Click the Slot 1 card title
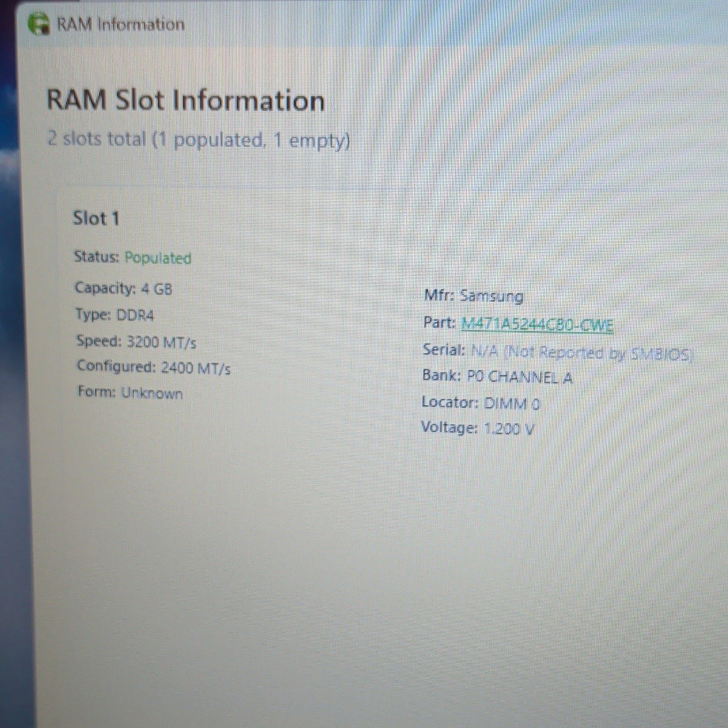The width and height of the screenshot is (728, 728). (96, 218)
